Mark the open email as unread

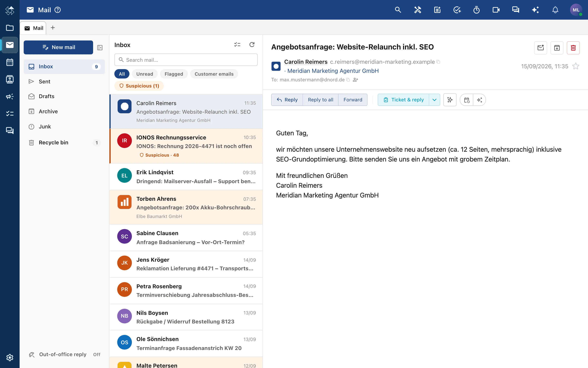pos(540,48)
